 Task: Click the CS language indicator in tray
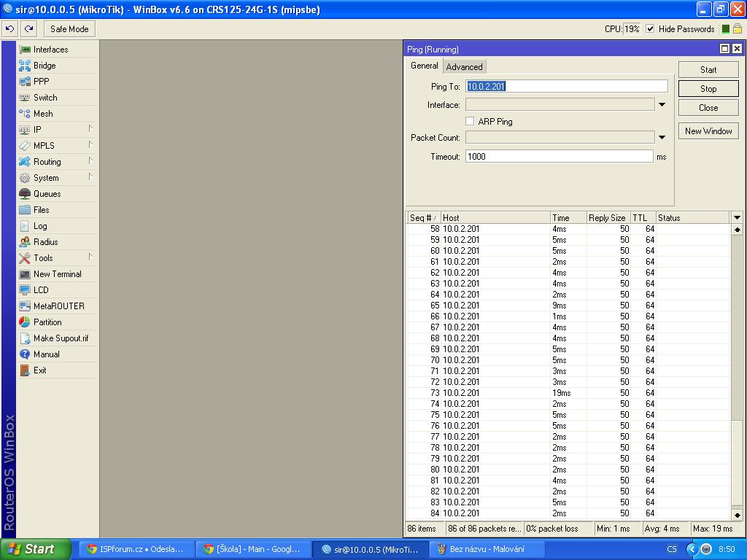coord(672,549)
